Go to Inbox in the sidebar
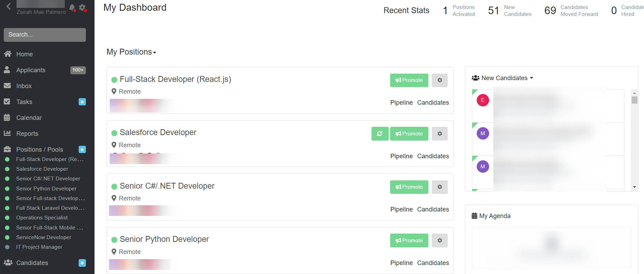This screenshot has height=274, width=644. (x=24, y=86)
